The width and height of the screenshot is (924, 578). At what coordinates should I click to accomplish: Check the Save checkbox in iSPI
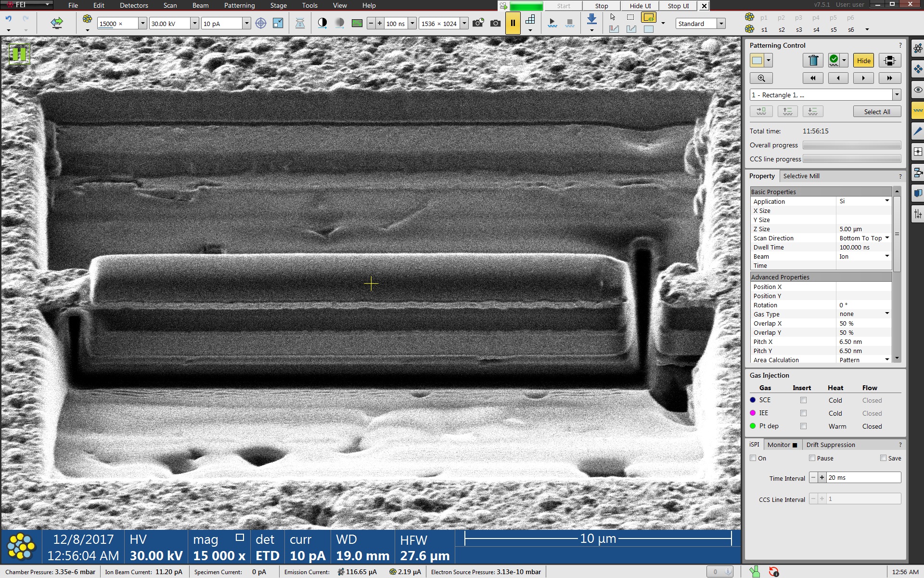tap(883, 458)
